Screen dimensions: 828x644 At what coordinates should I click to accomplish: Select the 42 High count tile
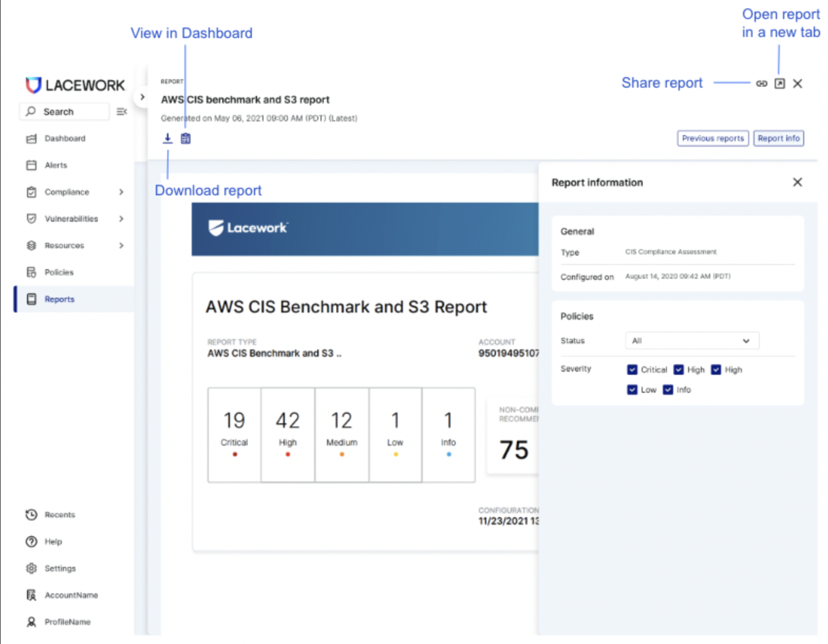click(x=288, y=435)
